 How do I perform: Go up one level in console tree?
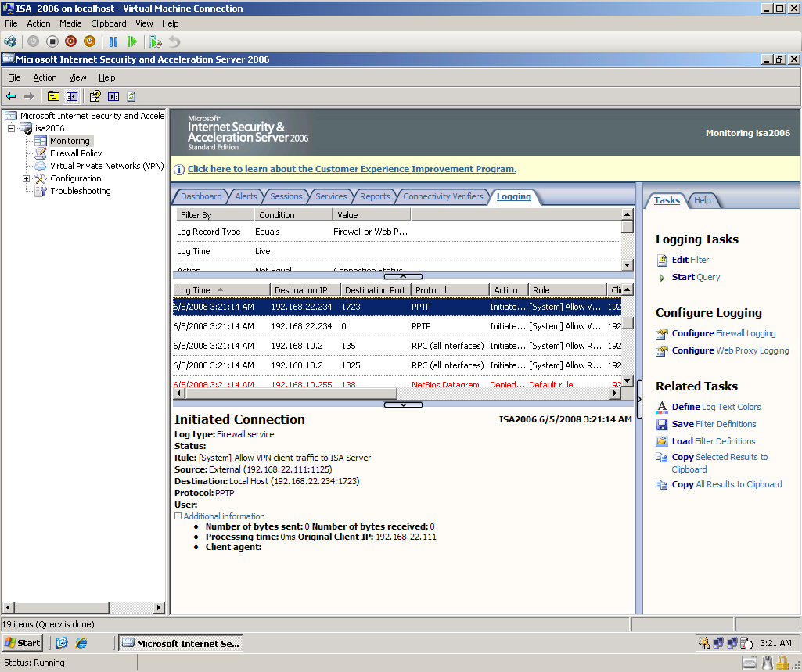(53, 96)
